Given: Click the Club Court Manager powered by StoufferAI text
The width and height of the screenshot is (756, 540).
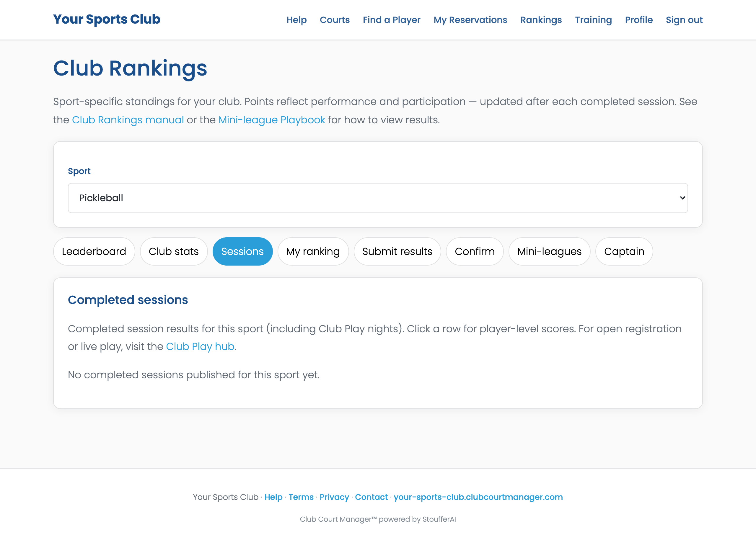Looking at the screenshot, I should click(x=378, y=519).
